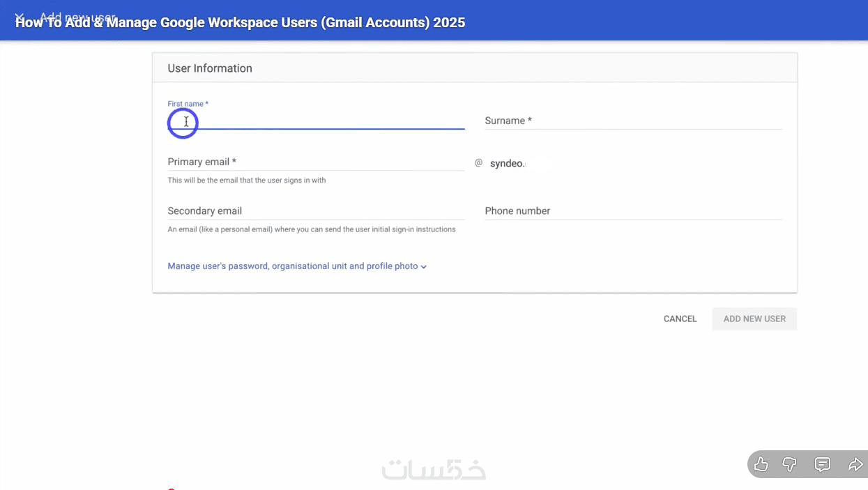The width and height of the screenshot is (868, 490).
Task: Click into the Surname field
Action: (x=633, y=121)
